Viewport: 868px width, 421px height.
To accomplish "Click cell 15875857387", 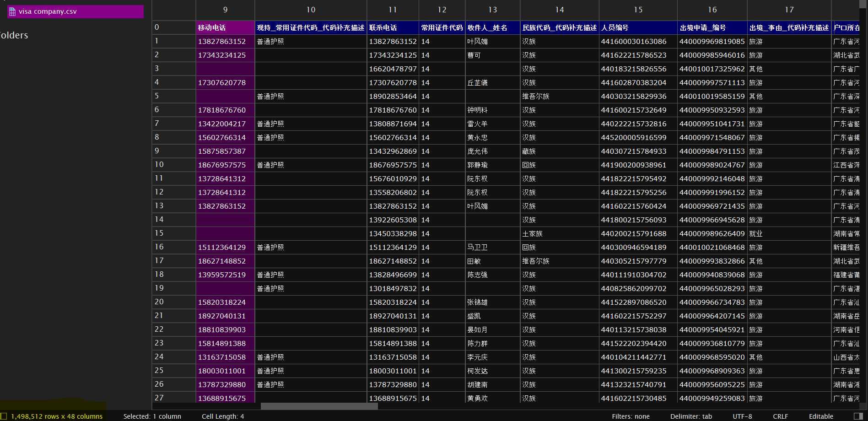I will click(225, 151).
